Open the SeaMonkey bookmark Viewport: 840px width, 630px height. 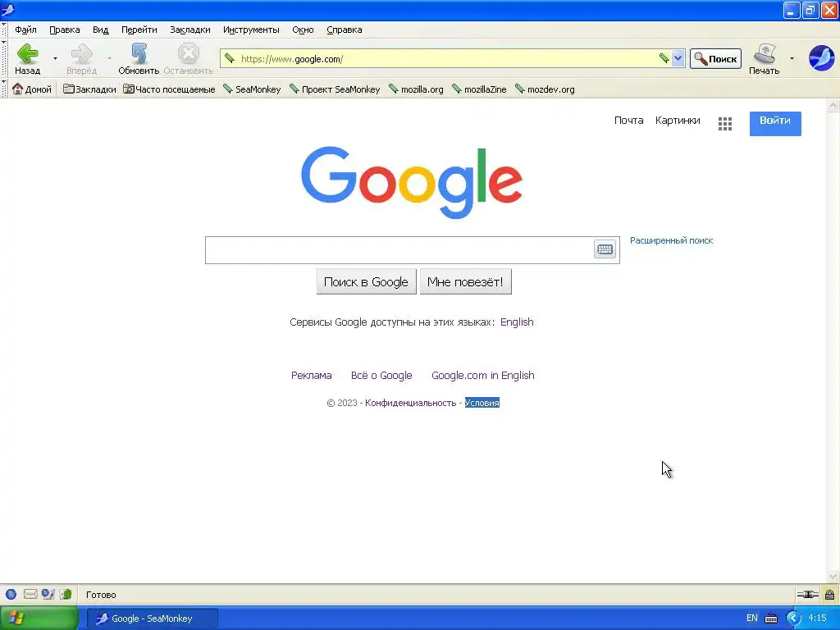coord(252,89)
